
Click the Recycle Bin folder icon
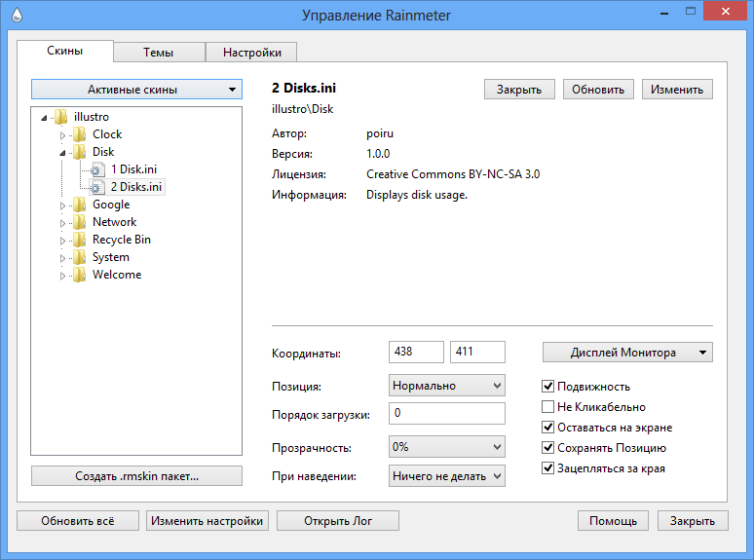(80, 240)
